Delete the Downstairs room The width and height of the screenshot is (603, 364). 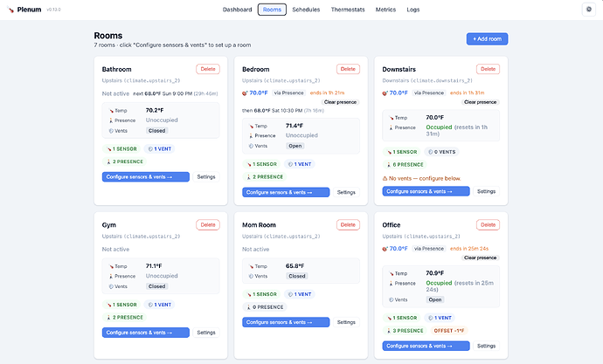point(488,69)
